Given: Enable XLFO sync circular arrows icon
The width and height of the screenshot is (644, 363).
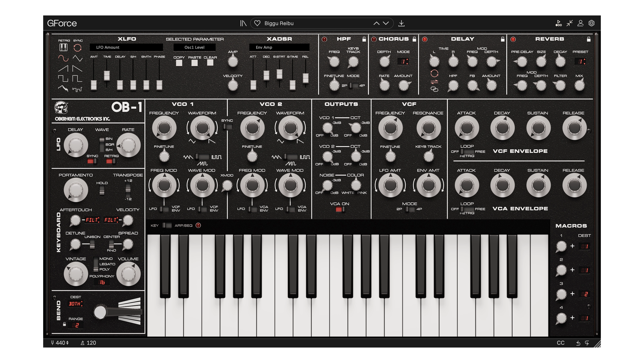Looking at the screenshot, I should 77,48.
